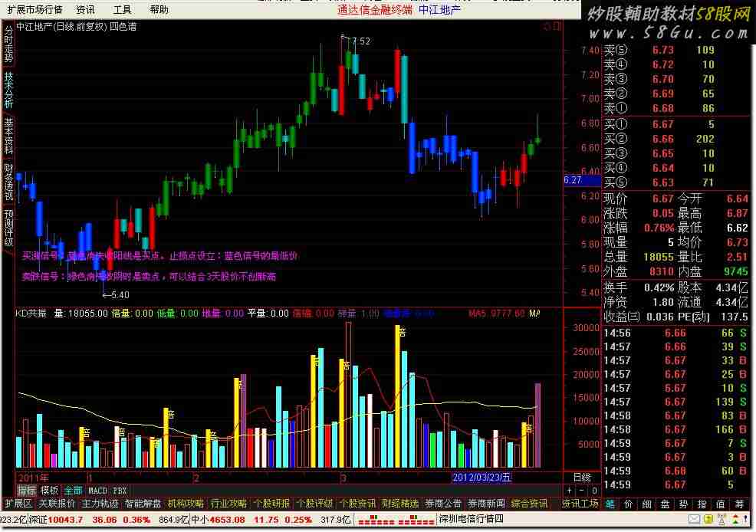Click the 日线 period selector
756x532 pixels.
point(582,477)
